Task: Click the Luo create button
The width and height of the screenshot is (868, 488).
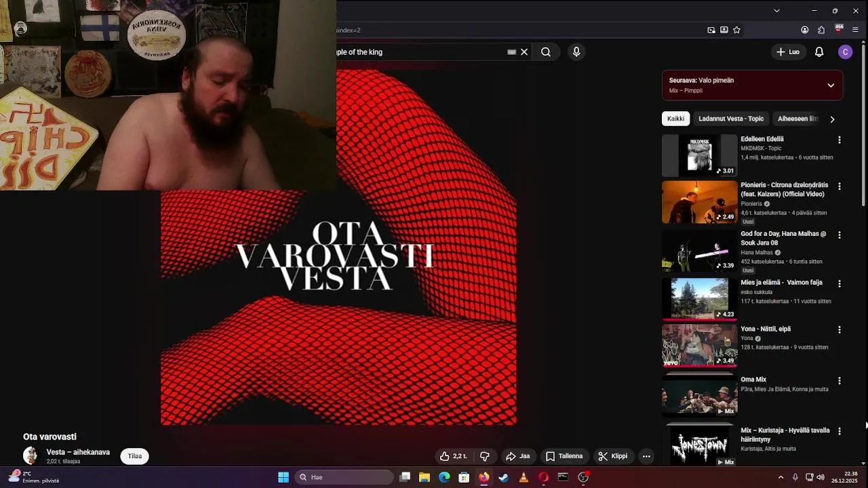Action: coord(788,52)
